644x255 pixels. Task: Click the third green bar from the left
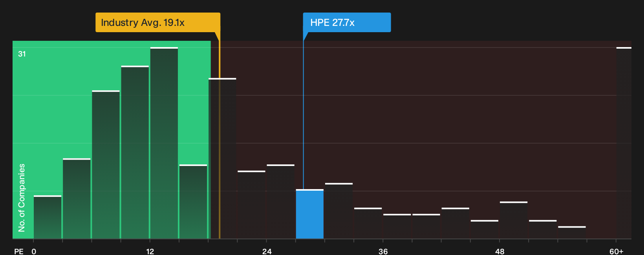106,165
